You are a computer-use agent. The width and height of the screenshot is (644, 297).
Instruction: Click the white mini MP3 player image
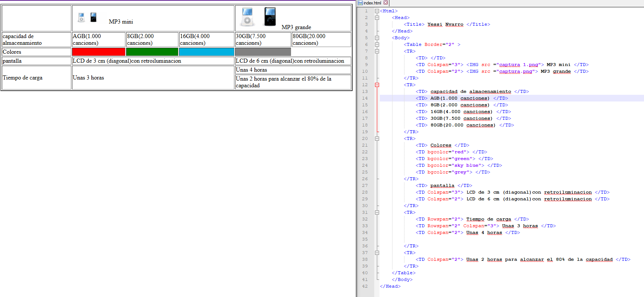point(81,17)
